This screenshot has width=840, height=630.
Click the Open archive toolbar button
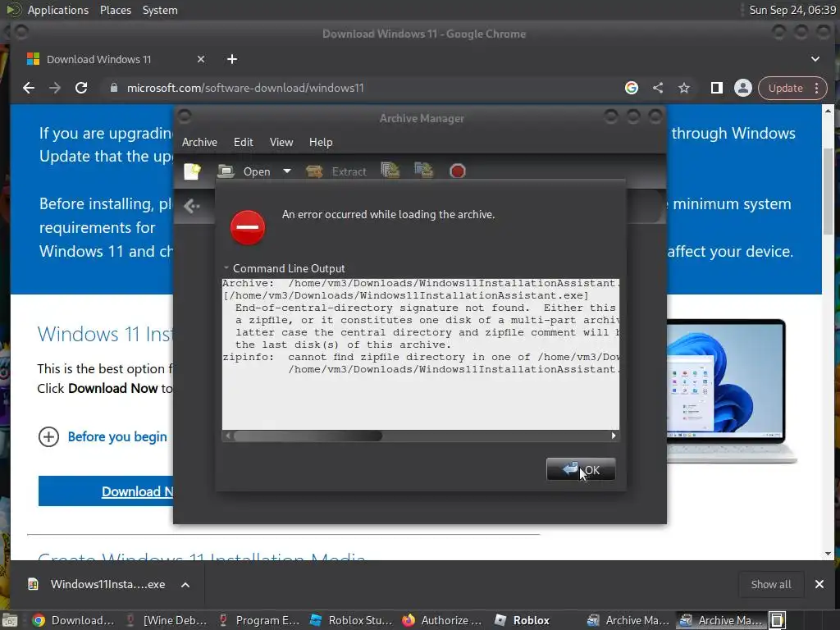(244, 171)
